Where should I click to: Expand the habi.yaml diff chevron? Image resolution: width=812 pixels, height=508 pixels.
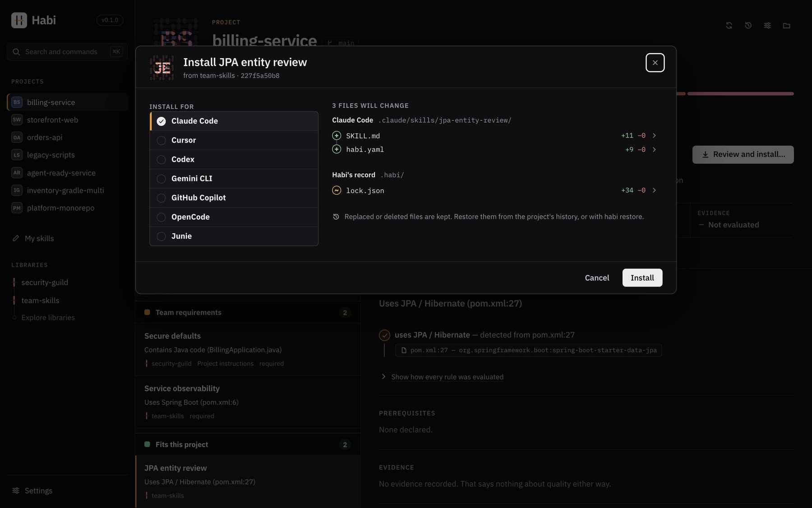coord(654,149)
